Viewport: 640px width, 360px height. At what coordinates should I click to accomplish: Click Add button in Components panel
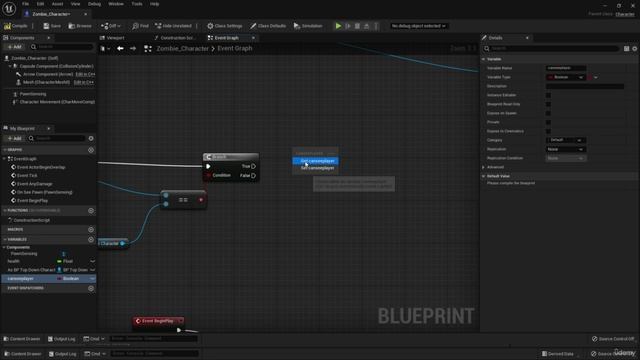pos(15,47)
